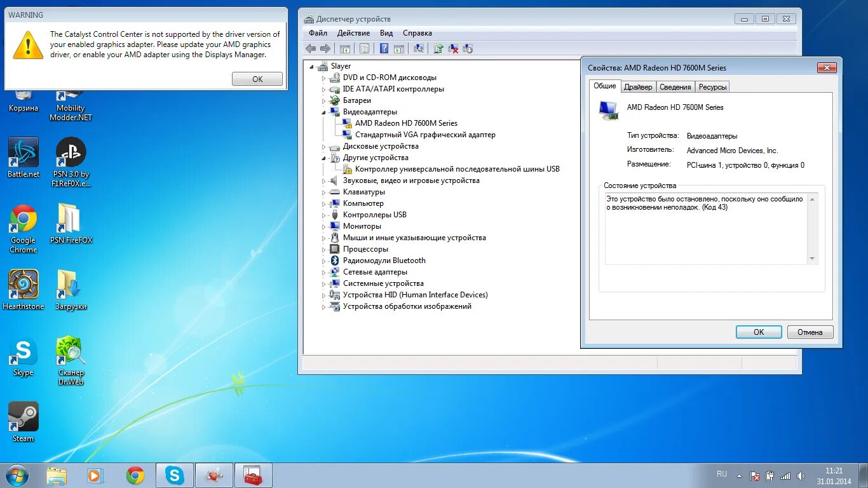Open the Windows Start menu orb
This screenshot has width=868, height=488.
pyautogui.click(x=16, y=475)
